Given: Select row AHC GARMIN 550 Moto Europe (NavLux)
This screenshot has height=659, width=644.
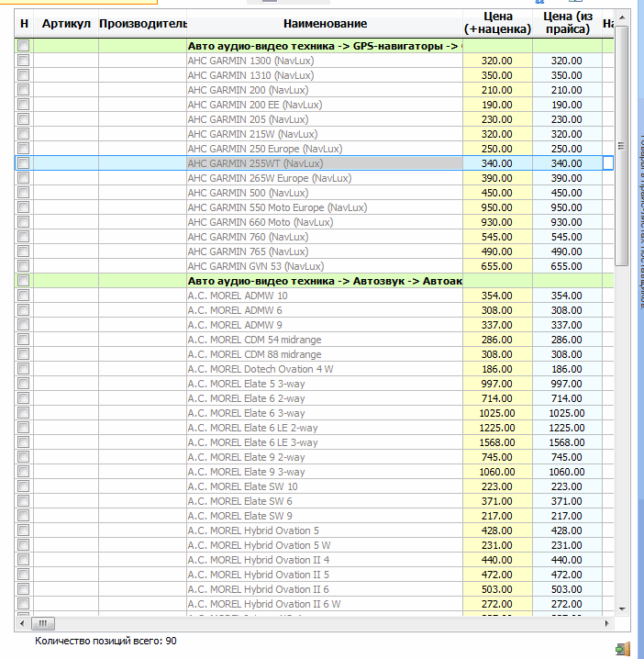Looking at the screenshot, I should [x=315, y=207].
